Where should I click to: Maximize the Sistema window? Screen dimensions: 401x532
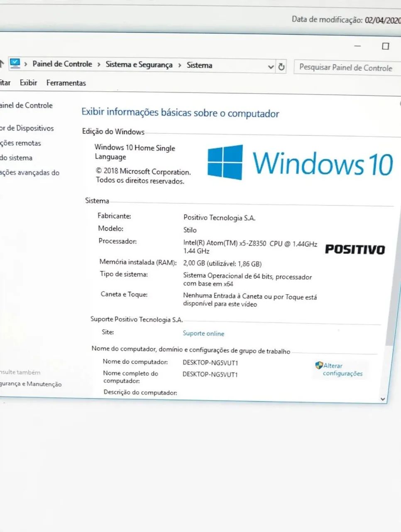386,46
